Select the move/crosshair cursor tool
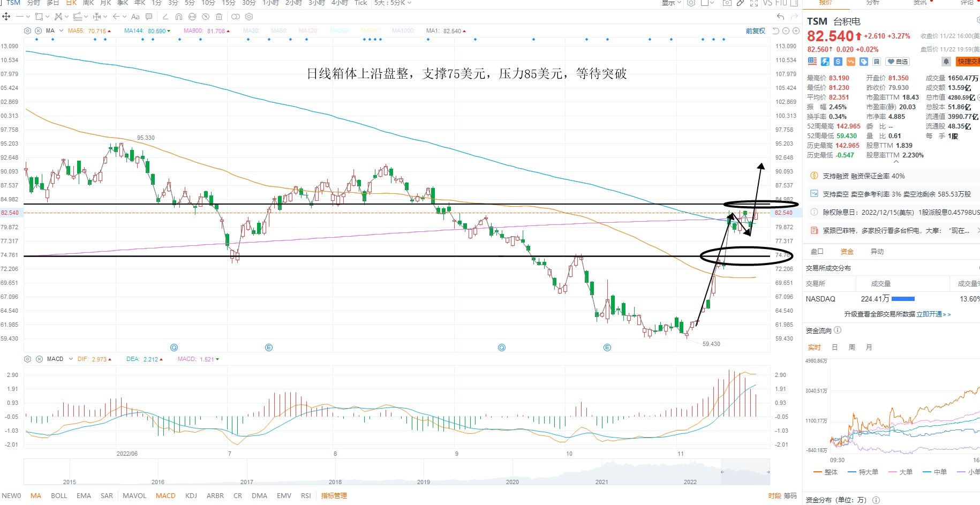This screenshot has height=505, width=980. 6,17
